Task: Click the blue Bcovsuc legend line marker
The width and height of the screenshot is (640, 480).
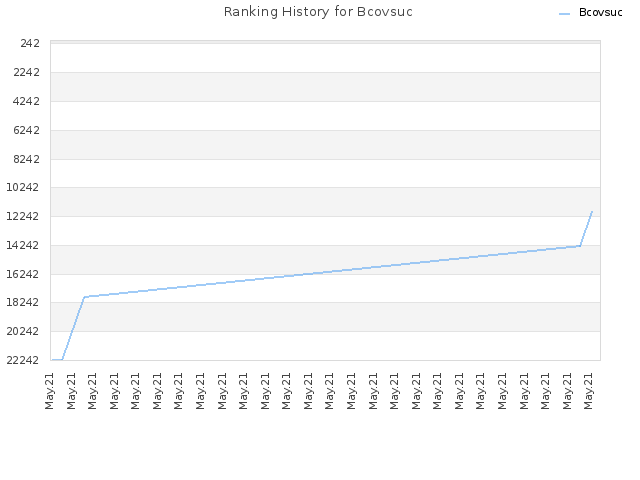Action: (x=564, y=14)
